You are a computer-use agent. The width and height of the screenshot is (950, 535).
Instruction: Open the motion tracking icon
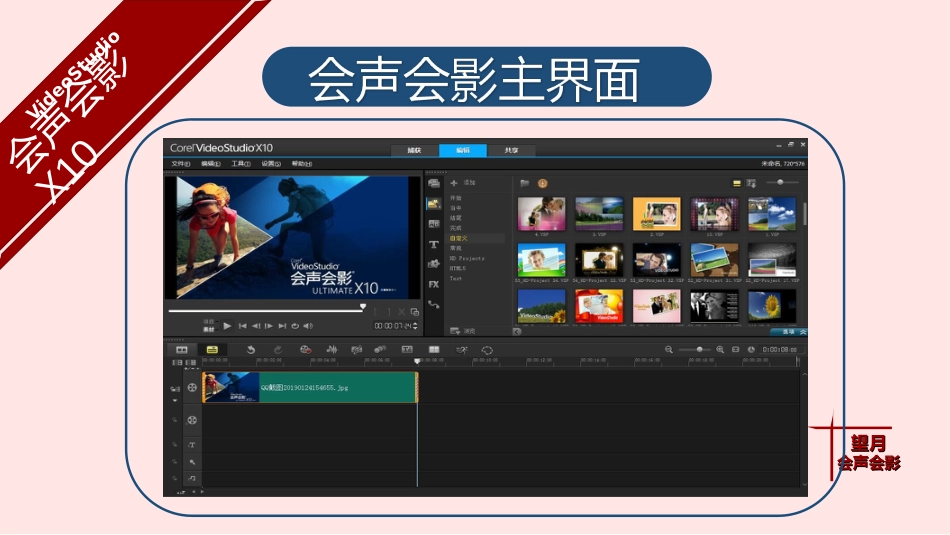(x=380, y=350)
